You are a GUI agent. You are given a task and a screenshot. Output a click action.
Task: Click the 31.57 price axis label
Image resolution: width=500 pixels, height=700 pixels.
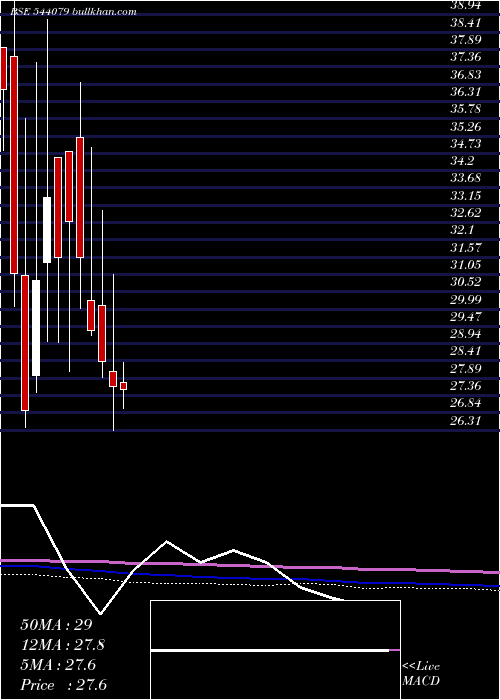[x=465, y=247]
